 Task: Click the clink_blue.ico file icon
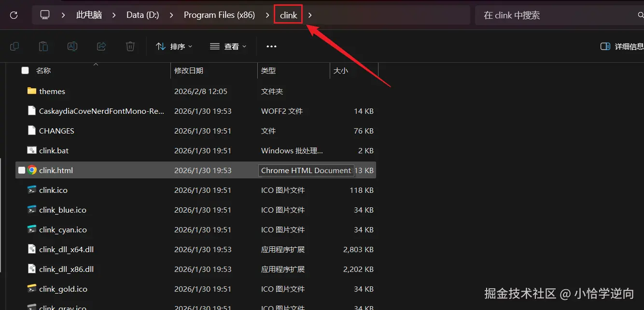pyautogui.click(x=32, y=210)
